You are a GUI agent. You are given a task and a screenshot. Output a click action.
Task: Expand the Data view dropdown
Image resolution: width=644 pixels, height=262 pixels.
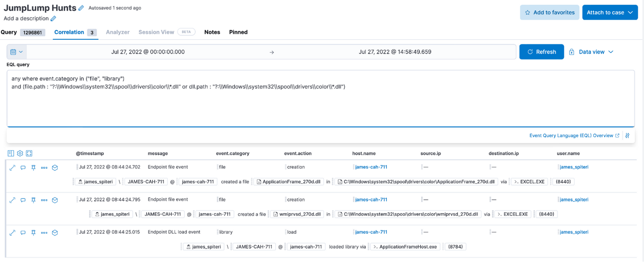coord(591,52)
